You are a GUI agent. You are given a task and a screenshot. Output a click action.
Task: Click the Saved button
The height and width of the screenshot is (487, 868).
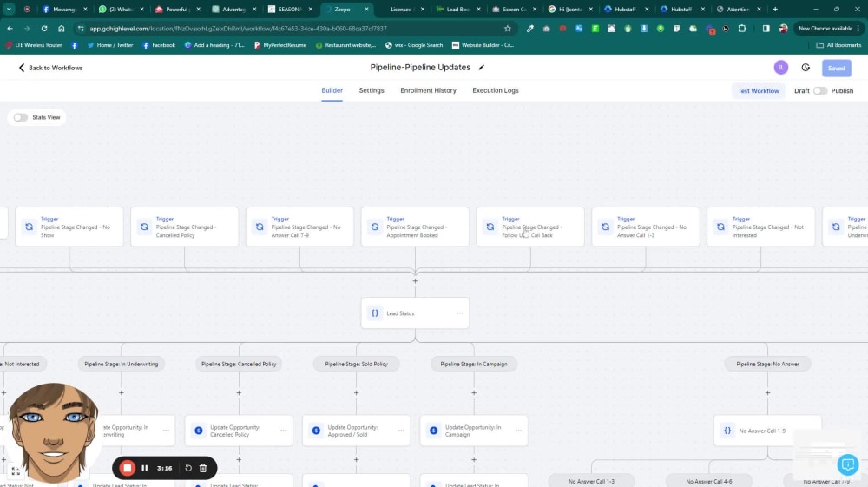tap(837, 68)
